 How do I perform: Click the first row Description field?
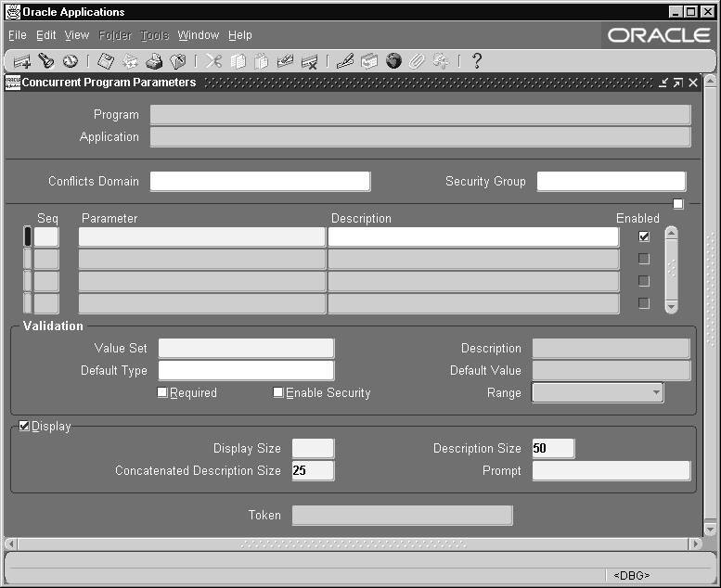pyautogui.click(x=473, y=236)
